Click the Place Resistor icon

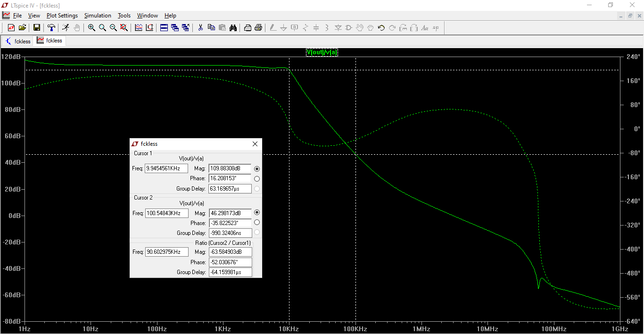[305, 28]
